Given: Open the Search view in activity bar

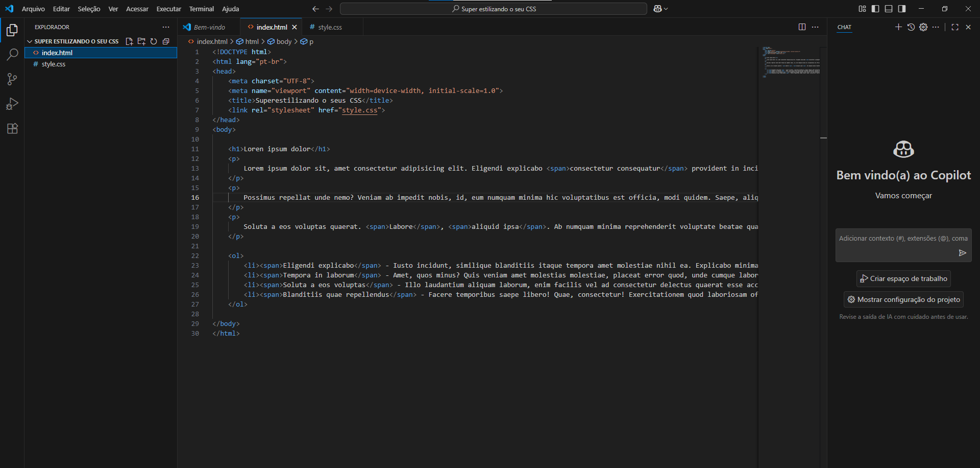Looking at the screenshot, I should (x=12, y=55).
